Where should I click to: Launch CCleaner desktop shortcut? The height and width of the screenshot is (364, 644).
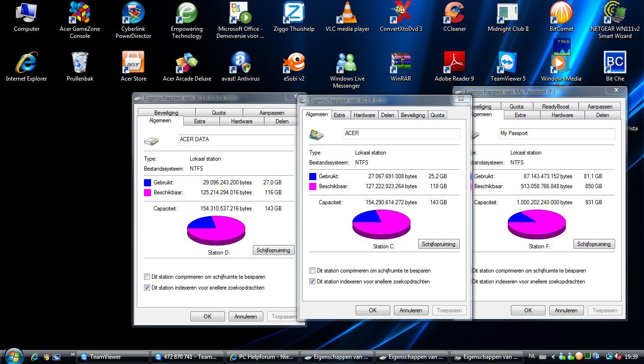pyautogui.click(x=455, y=17)
